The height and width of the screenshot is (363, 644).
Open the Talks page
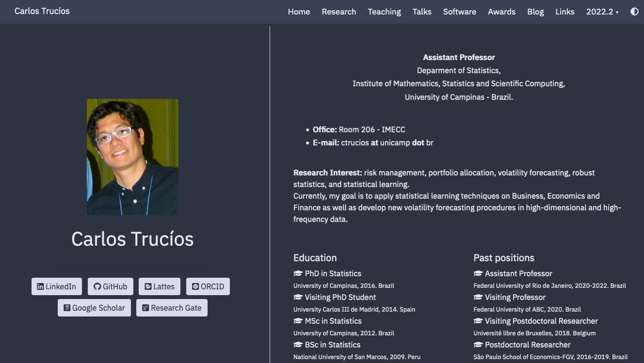[422, 12]
